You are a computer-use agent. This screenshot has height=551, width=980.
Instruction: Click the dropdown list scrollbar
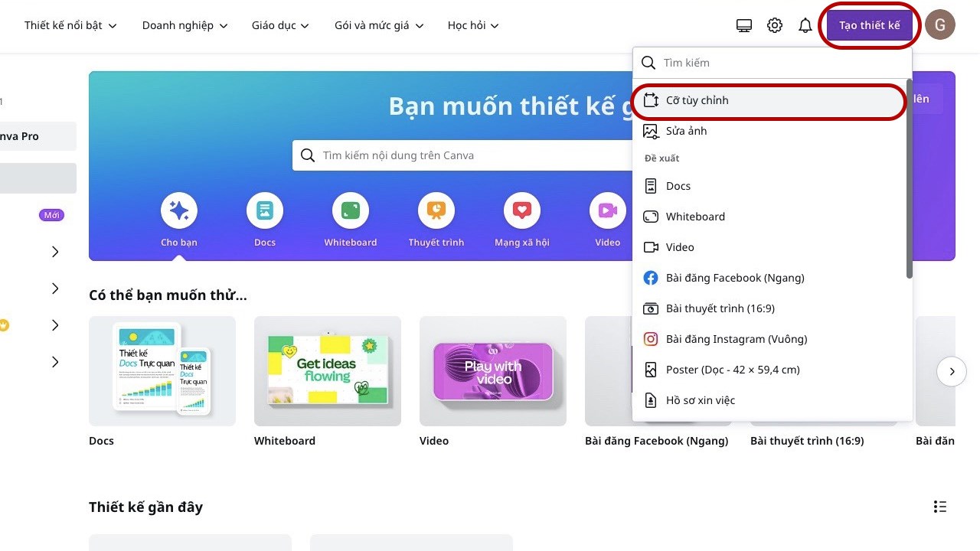click(910, 178)
